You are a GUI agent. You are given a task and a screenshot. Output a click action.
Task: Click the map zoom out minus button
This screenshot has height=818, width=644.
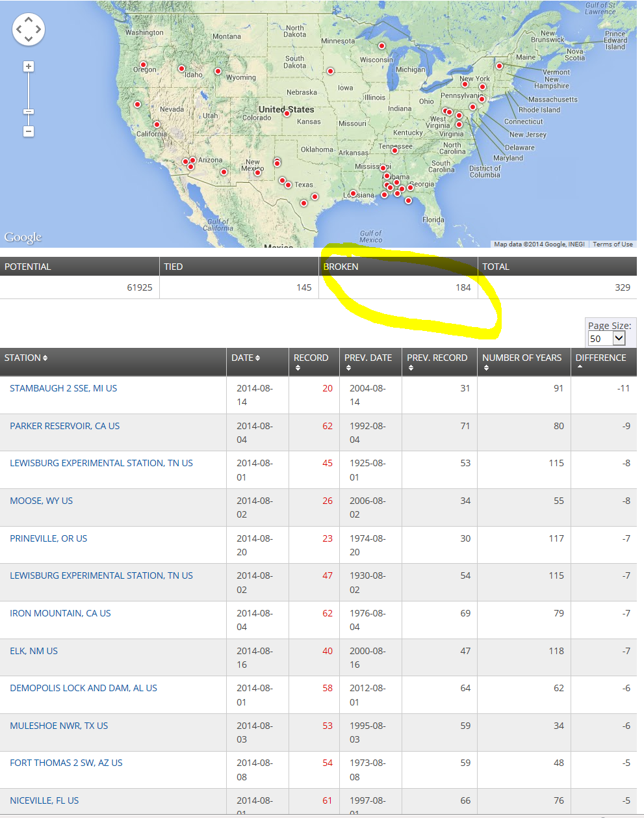click(x=28, y=131)
